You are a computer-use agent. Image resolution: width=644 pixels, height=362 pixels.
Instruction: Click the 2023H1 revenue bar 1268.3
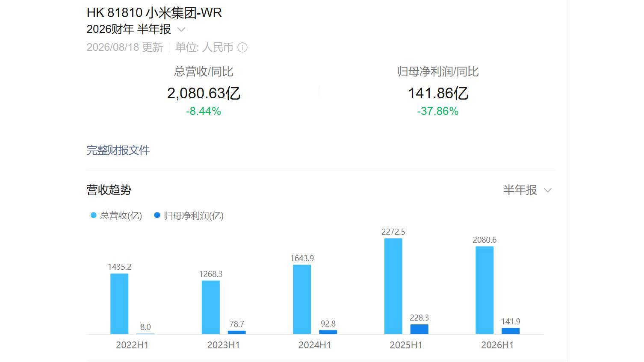pyautogui.click(x=211, y=307)
